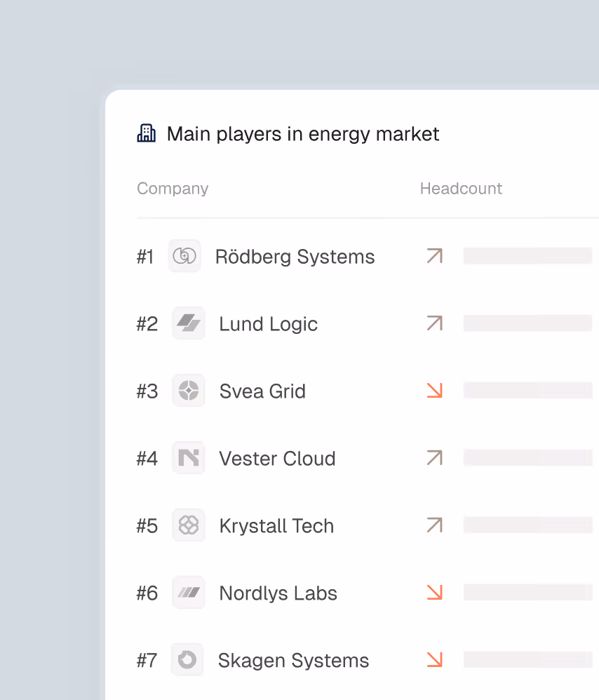Image resolution: width=599 pixels, height=700 pixels.
Task: Click the headcount bar for Nordlys Labs
Action: (528, 592)
